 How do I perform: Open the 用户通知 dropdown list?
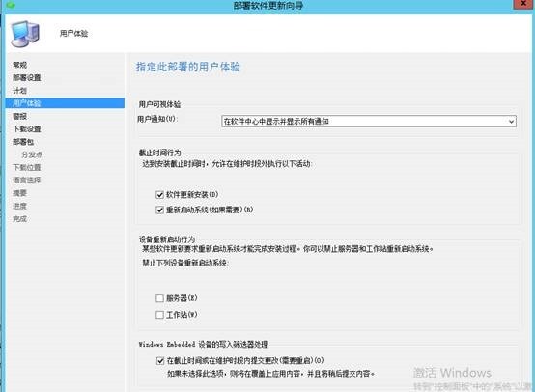[369, 121]
